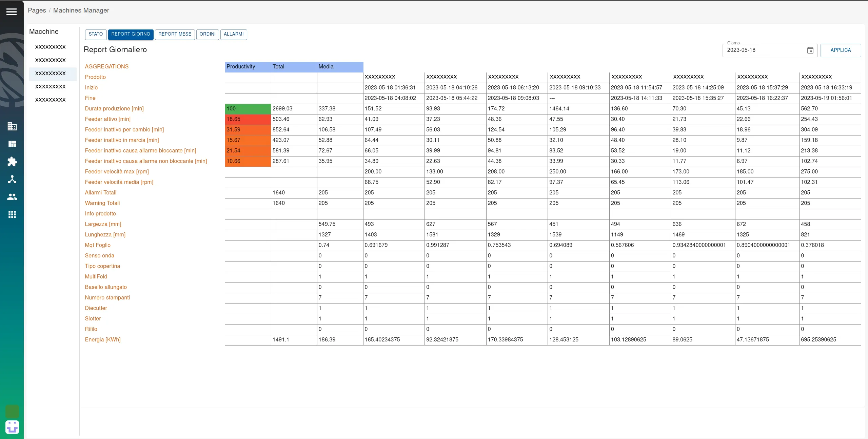The width and height of the screenshot is (868, 439).
Task: Click the Numero stampanti row label
Action: click(x=107, y=298)
